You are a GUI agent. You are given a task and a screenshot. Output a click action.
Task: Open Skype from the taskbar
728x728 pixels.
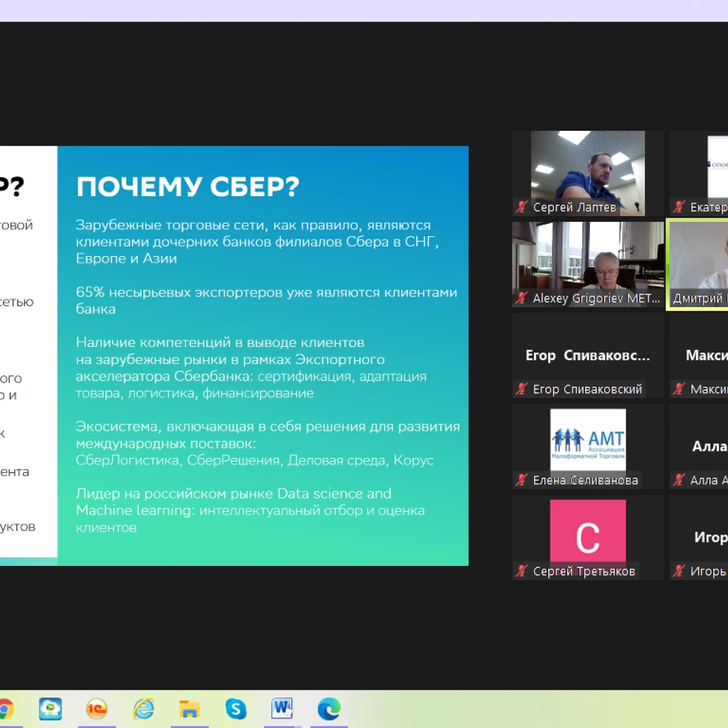pyautogui.click(x=236, y=709)
